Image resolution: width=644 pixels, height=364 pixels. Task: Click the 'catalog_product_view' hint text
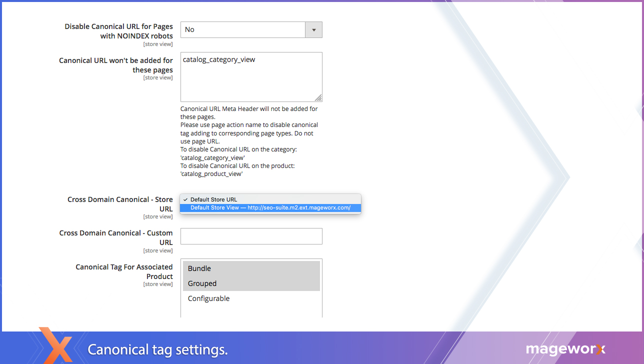pos(211,174)
